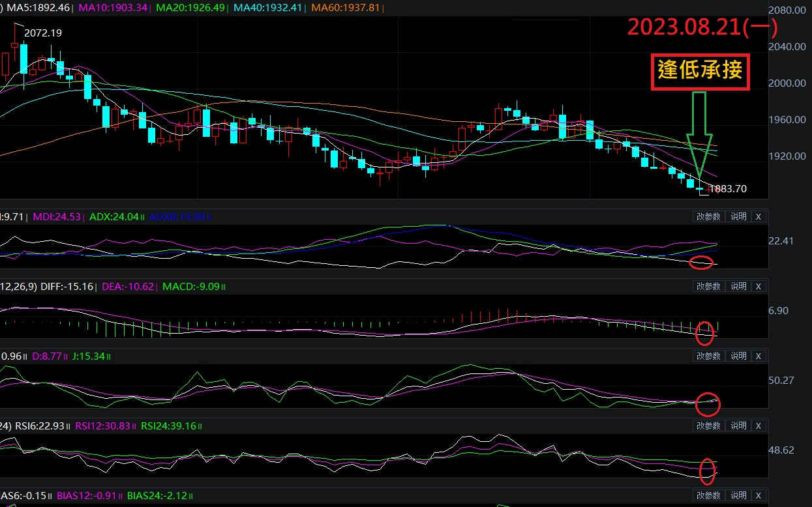Open 改参数 for the RSI panel
This screenshot has width=812, height=507.
tap(708, 426)
